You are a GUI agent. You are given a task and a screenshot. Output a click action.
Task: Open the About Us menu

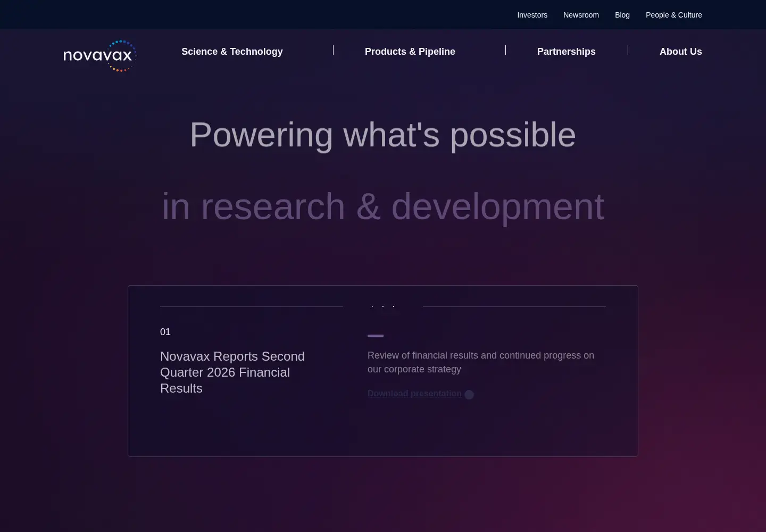click(x=681, y=52)
